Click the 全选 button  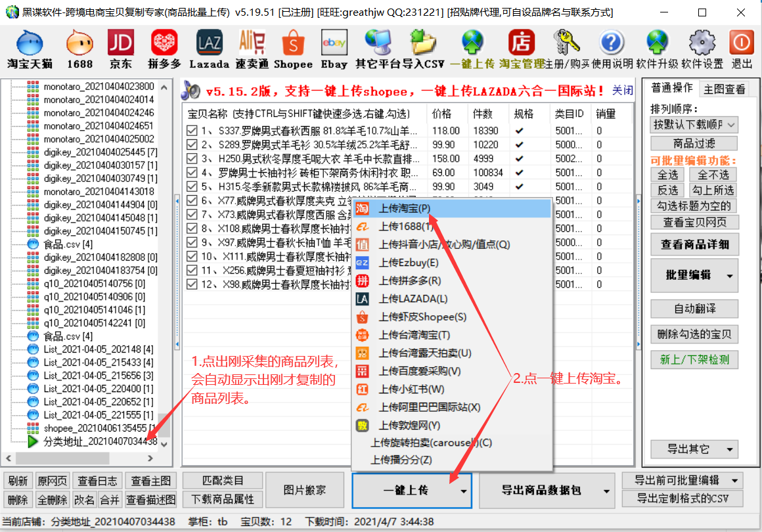click(667, 175)
